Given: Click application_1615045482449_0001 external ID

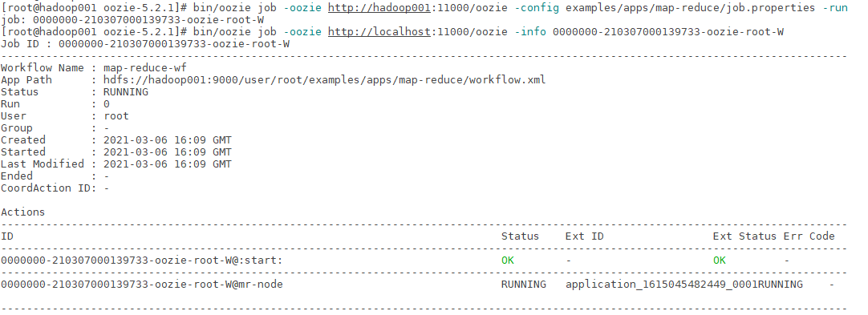Looking at the screenshot, I should (662, 285).
